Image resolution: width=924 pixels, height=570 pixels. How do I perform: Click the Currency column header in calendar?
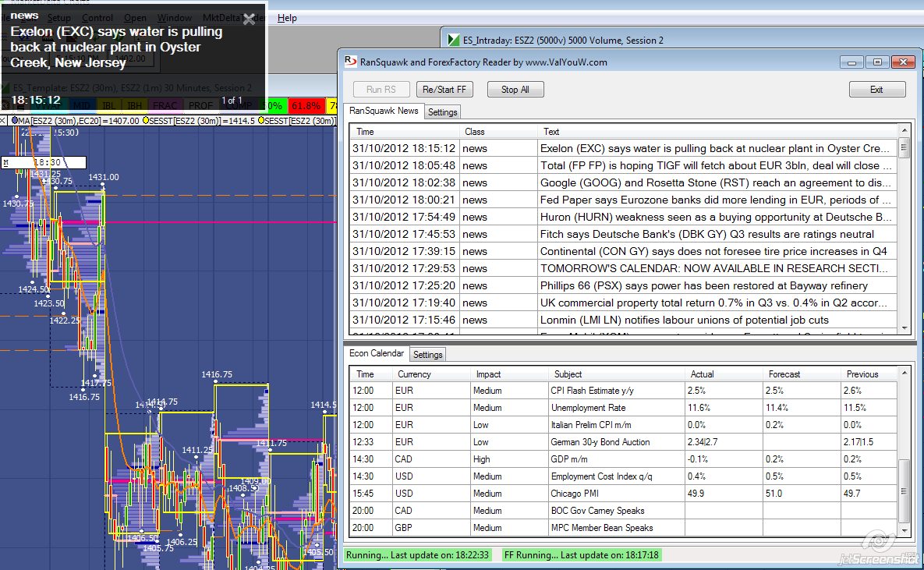pos(430,374)
